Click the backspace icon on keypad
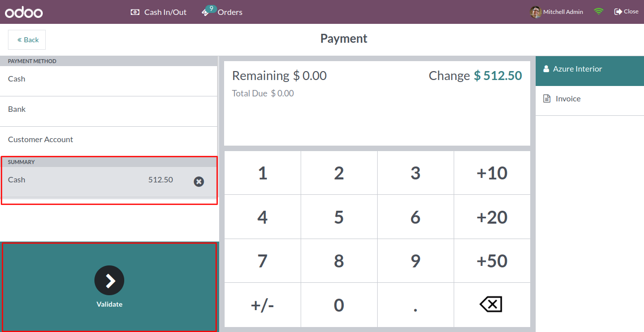The height and width of the screenshot is (332, 644). 491,305
